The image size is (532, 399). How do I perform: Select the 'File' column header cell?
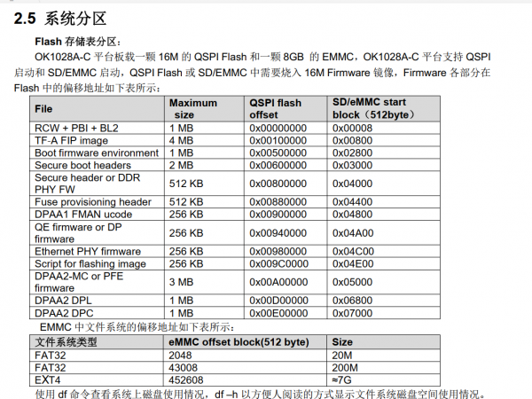pos(43,108)
